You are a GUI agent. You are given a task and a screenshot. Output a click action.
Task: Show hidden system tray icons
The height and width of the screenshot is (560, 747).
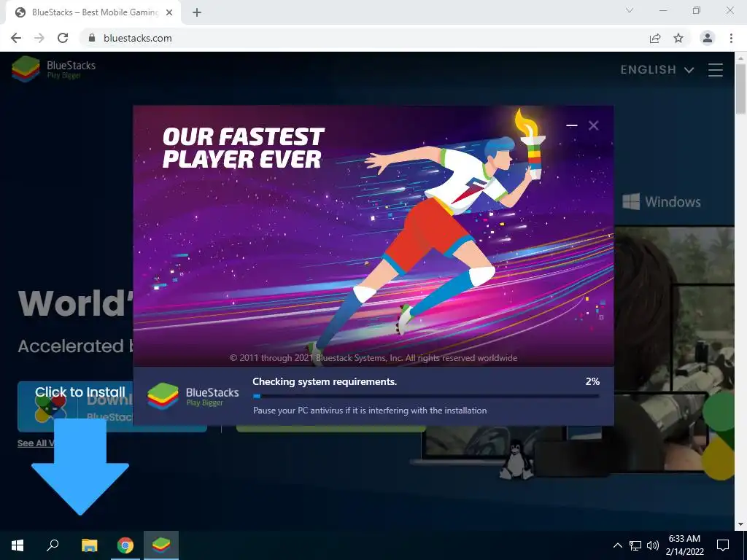617,545
